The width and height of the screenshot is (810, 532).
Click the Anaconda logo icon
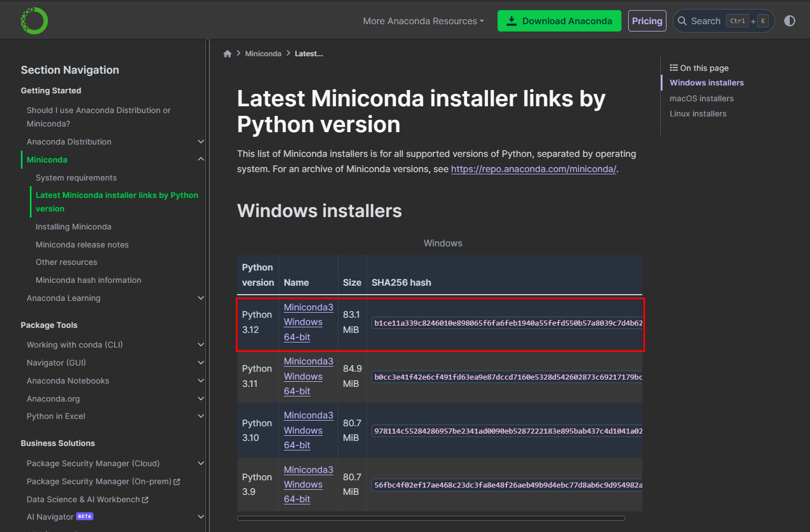[34, 21]
